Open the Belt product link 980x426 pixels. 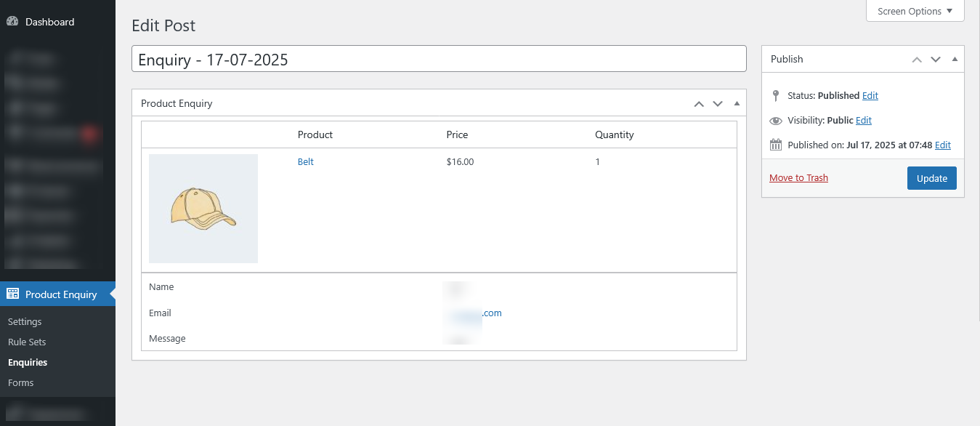[x=306, y=161]
